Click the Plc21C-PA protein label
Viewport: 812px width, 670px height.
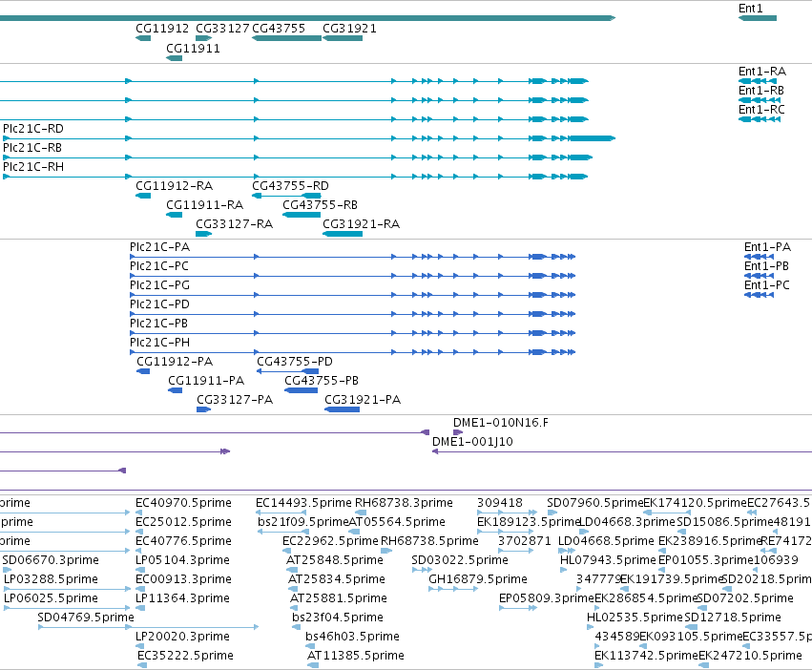160,247
